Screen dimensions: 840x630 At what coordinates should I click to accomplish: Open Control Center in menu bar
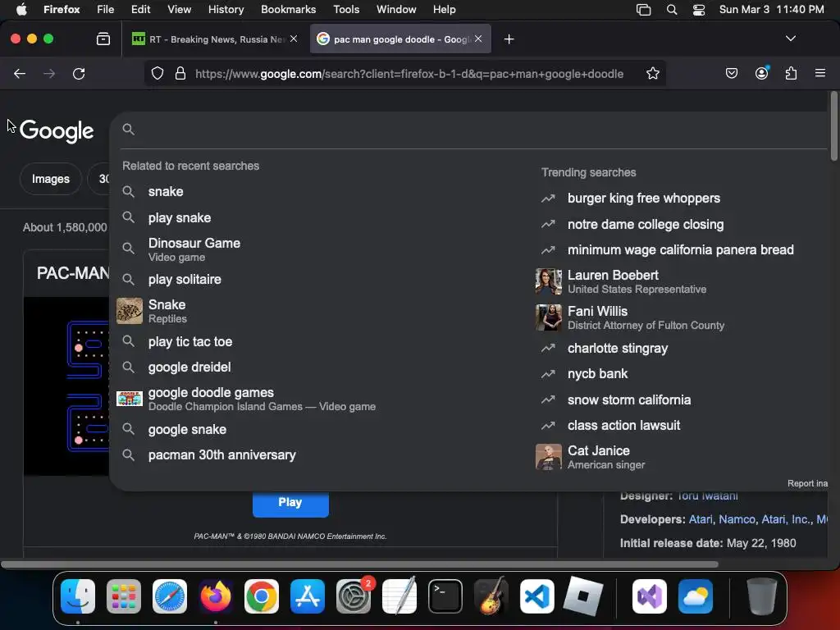click(699, 9)
